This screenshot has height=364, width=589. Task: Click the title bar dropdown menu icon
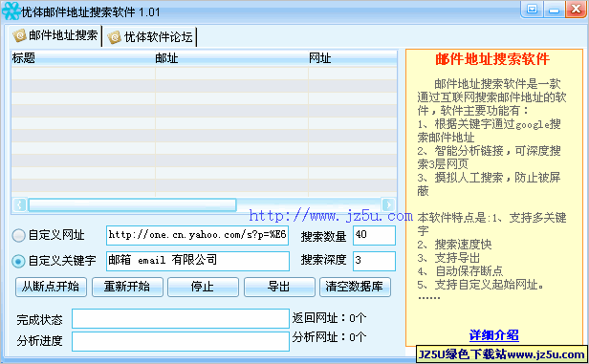click(532, 9)
